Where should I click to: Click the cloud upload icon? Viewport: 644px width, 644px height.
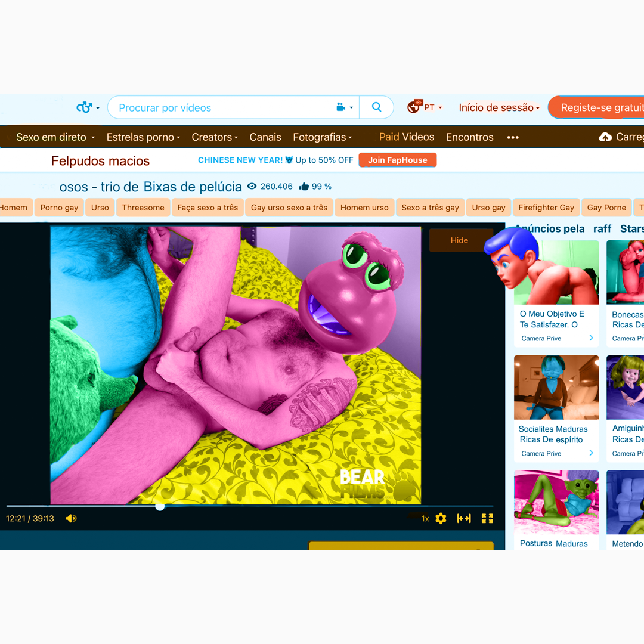(x=605, y=137)
